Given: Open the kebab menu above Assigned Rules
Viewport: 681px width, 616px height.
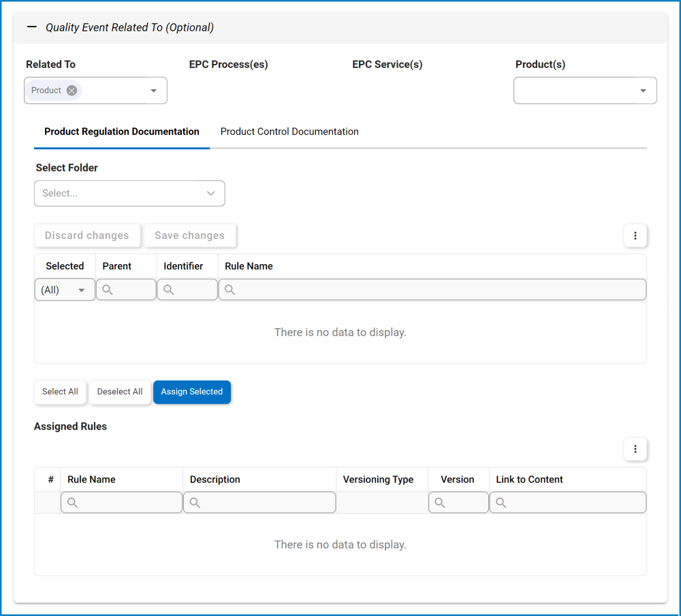Looking at the screenshot, I should [635, 449].
